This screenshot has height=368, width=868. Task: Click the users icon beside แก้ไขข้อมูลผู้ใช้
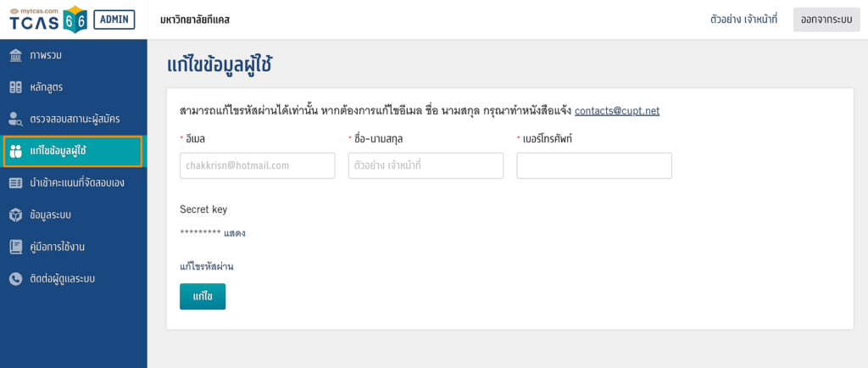[15, 151]
